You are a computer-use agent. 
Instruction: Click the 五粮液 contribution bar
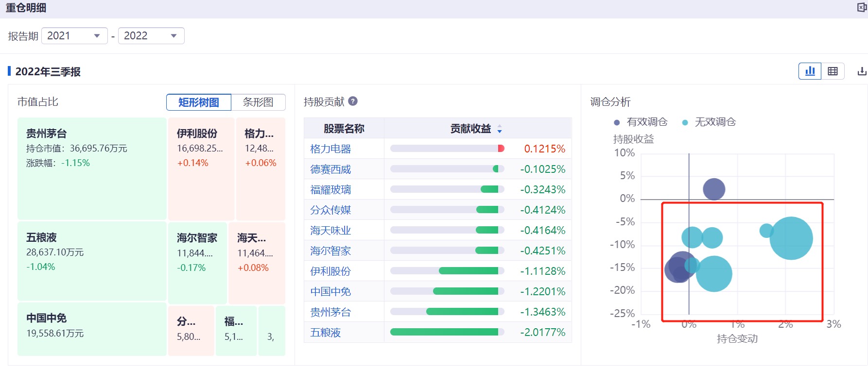point(447,332)
